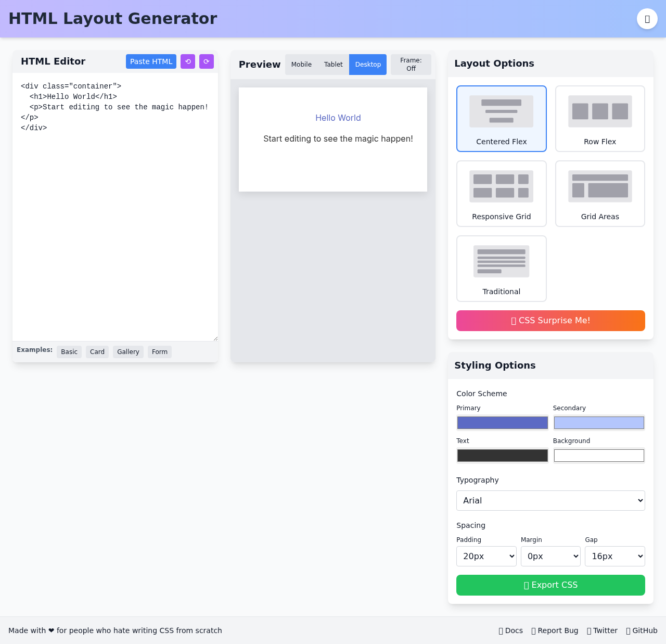Screen dimensions: 666x644
Task: Toggle the preview Frame off/on
Action: coord(411,64)
